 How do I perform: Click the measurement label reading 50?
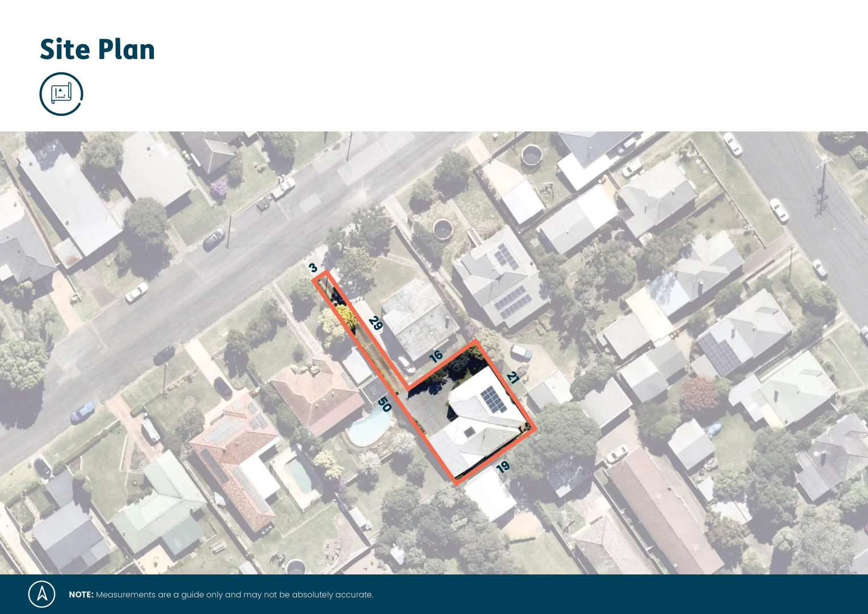pos(385,405)
